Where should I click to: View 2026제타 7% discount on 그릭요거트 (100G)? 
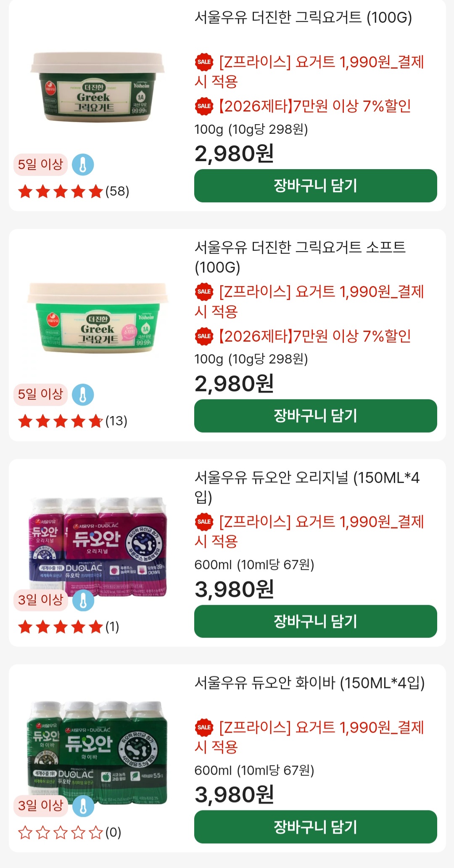click(x=315, y=106)
